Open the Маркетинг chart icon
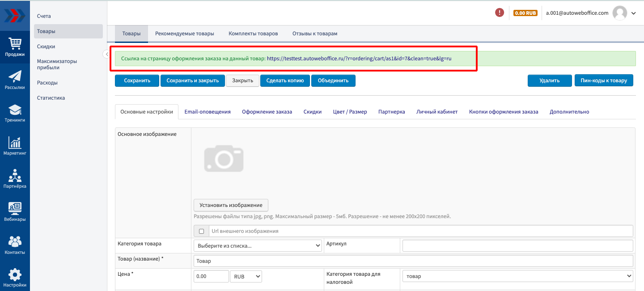 pos(15,146)
